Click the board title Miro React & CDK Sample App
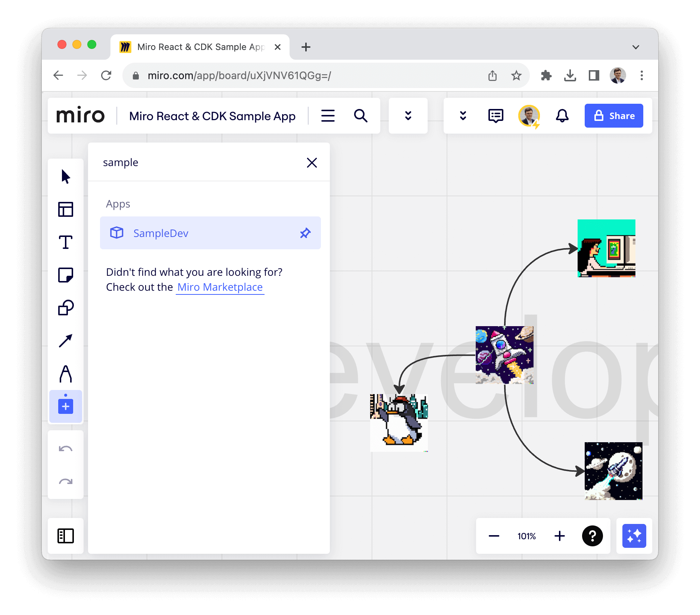700x615 pixels. (212, 116)
